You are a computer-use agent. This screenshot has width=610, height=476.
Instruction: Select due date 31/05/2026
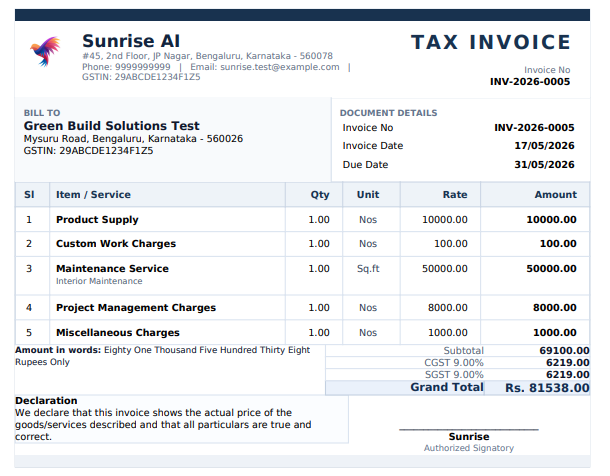tap(544, 165)
